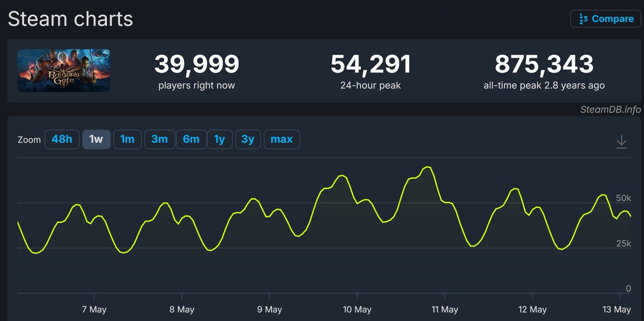Screen dimensions: 644x321
Task: Click the 9 May axis label
Action: point(269,310)
